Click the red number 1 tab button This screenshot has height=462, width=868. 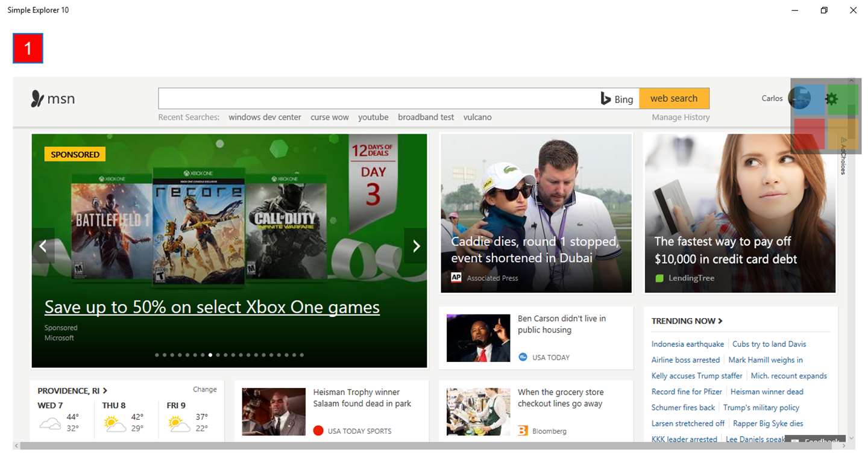point(28,48)
